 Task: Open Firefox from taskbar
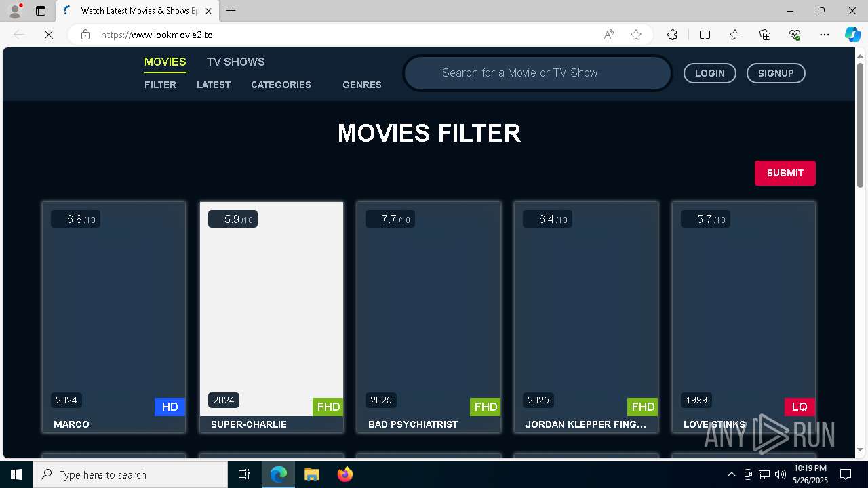coord(344,474)
